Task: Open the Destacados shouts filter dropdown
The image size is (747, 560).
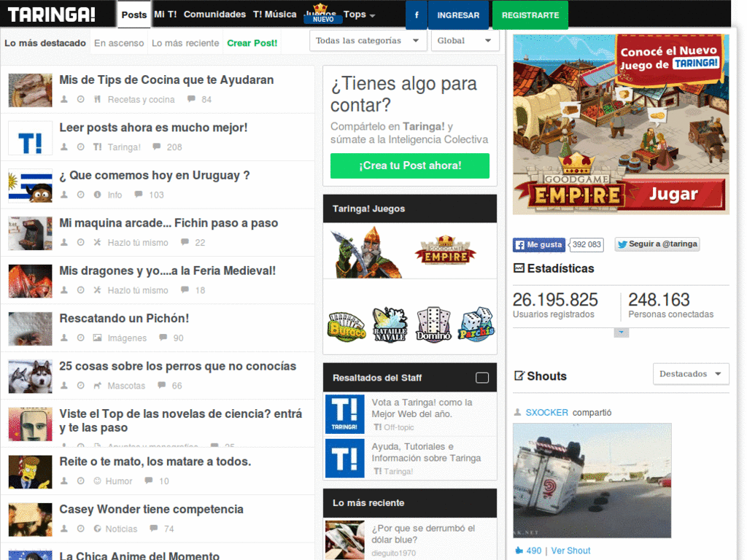Action: coord(690,374)
